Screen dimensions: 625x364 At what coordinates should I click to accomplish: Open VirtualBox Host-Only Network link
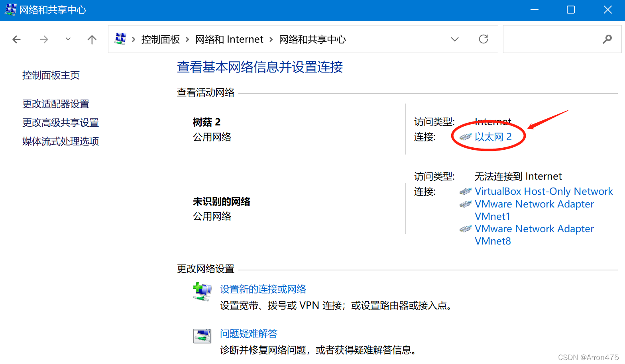pyautogui.click(x=544, y=192)
